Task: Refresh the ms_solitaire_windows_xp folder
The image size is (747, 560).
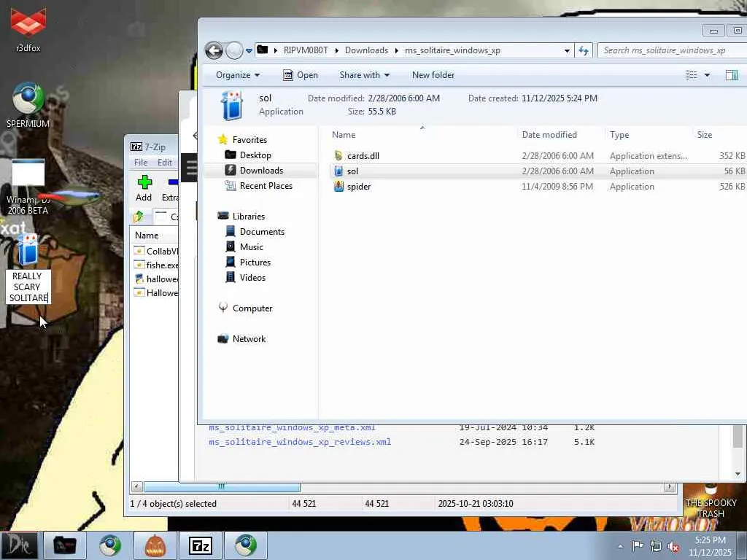Action: tap(584, 50)
